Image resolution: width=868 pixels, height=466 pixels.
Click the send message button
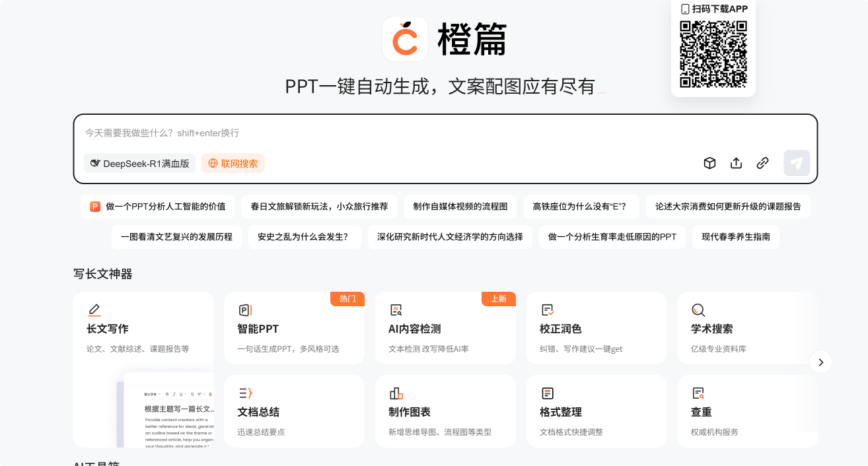point(797,163)
